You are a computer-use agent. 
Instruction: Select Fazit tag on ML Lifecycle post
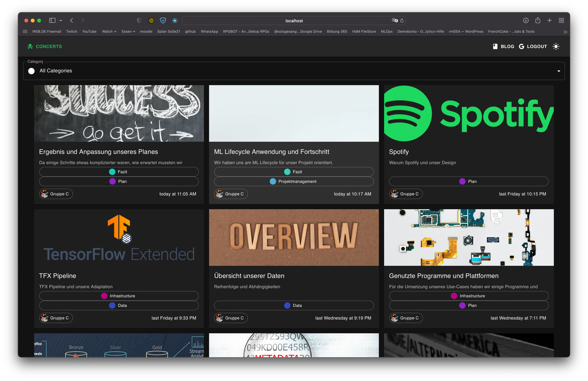(294, 172)
